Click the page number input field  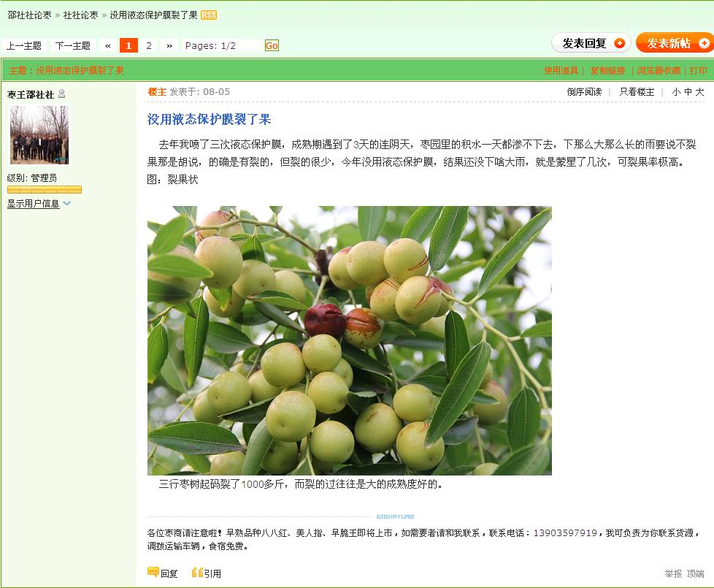251,45
